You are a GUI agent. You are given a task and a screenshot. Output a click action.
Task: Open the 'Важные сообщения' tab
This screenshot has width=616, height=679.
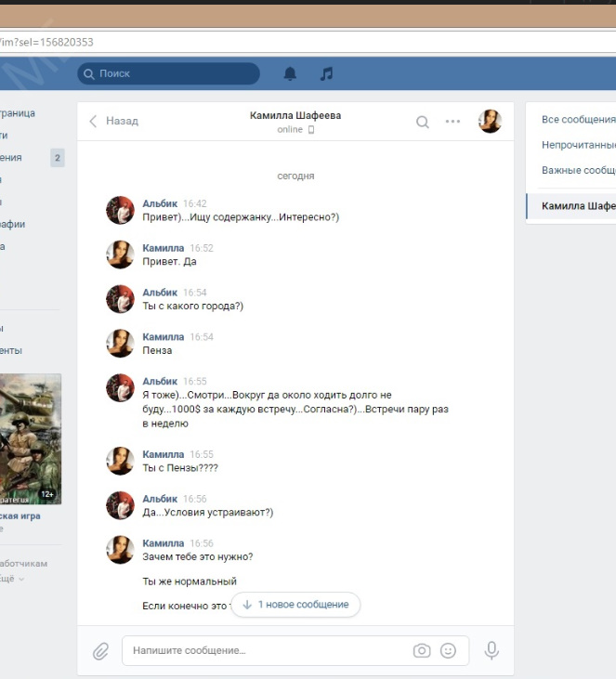[578, 171]
